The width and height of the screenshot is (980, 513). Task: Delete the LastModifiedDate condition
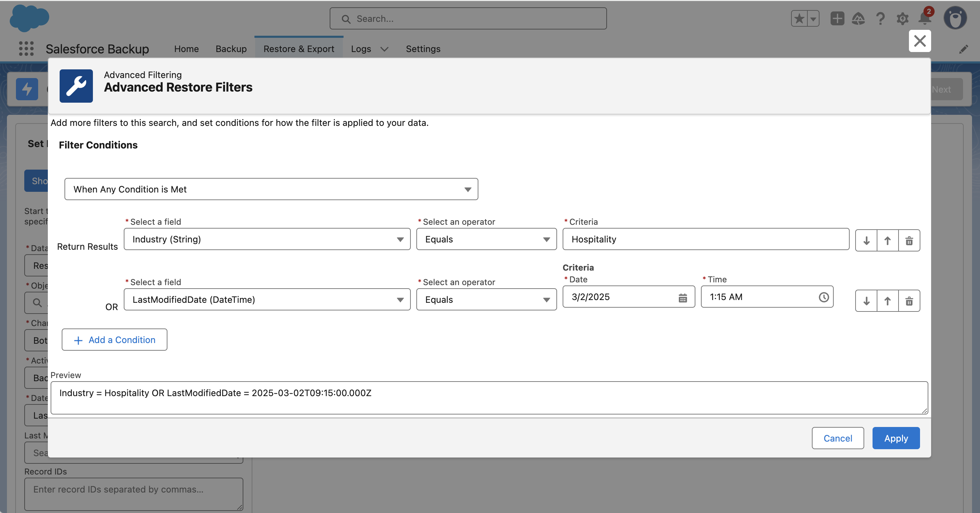(909, 301)
